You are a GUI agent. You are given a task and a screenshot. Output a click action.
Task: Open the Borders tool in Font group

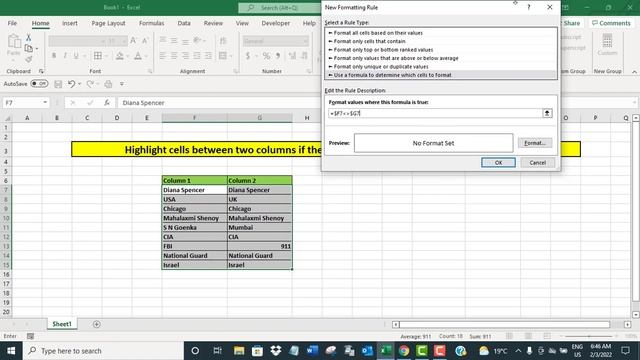pyautogui.click(x=98, y=56)
